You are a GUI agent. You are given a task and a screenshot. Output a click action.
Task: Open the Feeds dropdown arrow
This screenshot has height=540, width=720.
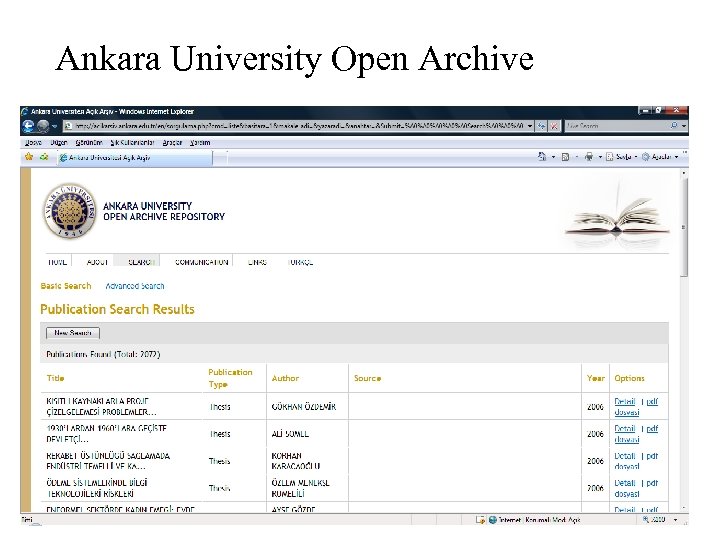click(577, 157)
